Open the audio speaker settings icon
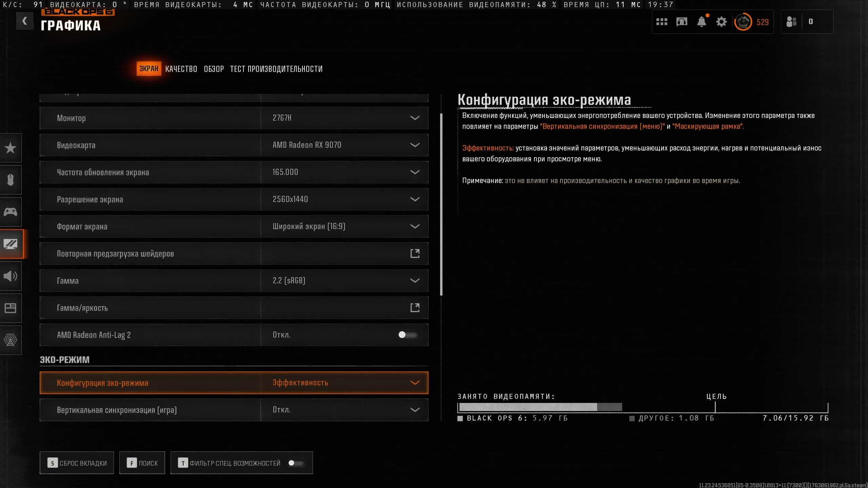This screenshot has height=488, width=868. pos(11,276)
